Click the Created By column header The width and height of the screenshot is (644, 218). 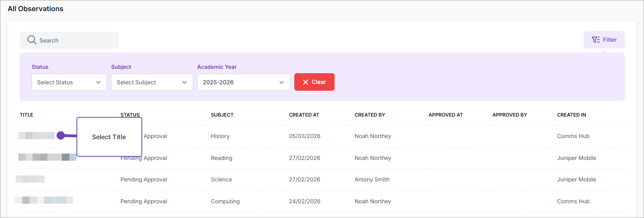tap(370, 115)
